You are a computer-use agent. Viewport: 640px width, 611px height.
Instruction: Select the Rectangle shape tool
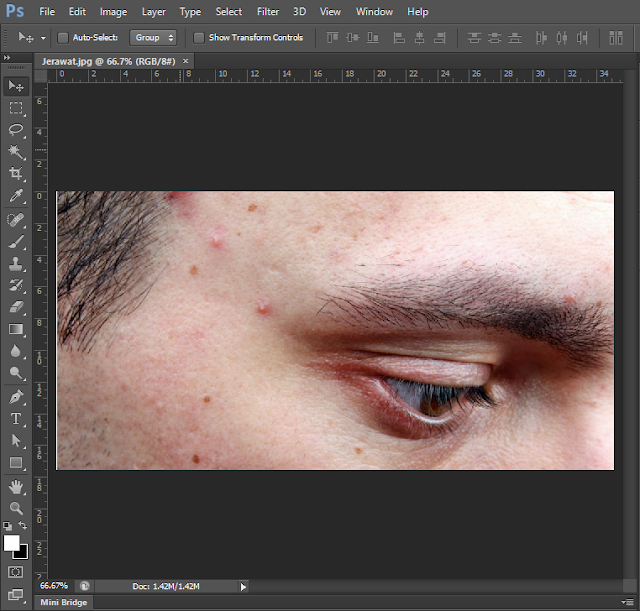pos(16,462)
